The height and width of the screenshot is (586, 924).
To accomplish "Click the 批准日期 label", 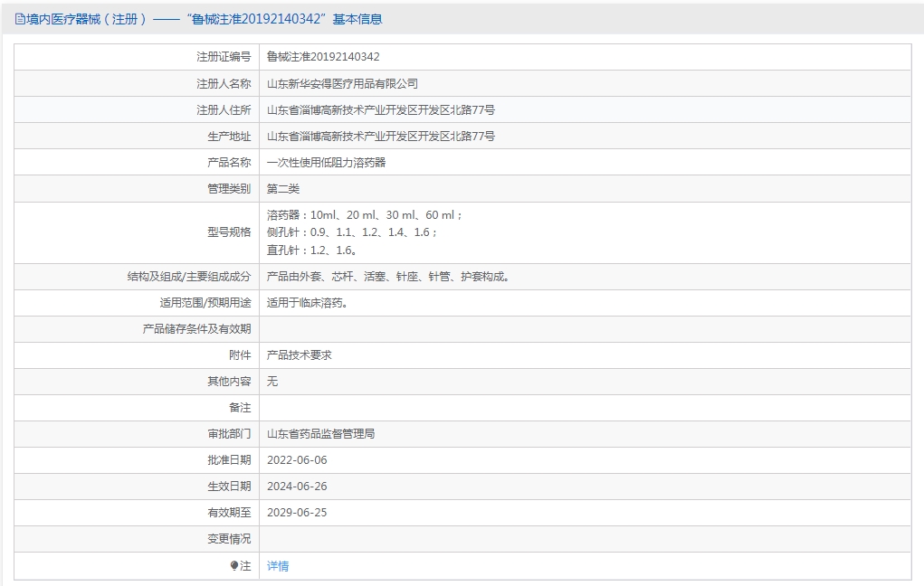I will [229, 460].
